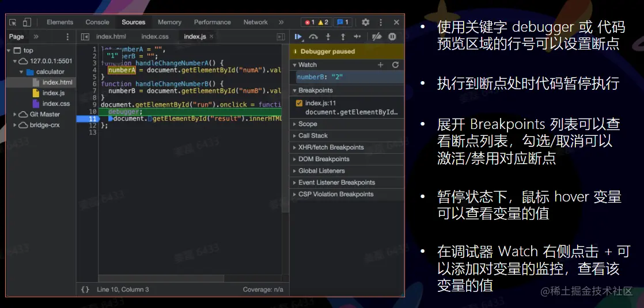Expand the Call Stack section

click(x=313, y=135)
